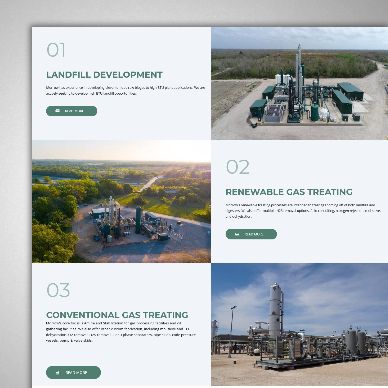Click the green button under Conventional Gas Treating
Image resolution: width=388 pixels, height=388 pixels.
tap(73, 372)
